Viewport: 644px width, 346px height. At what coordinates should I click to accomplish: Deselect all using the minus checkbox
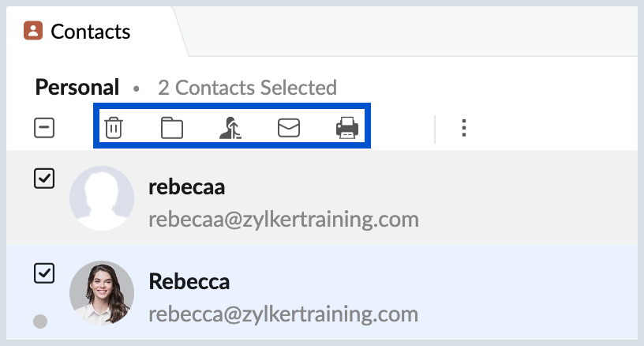pyautogui.click(x=44, y=128)
